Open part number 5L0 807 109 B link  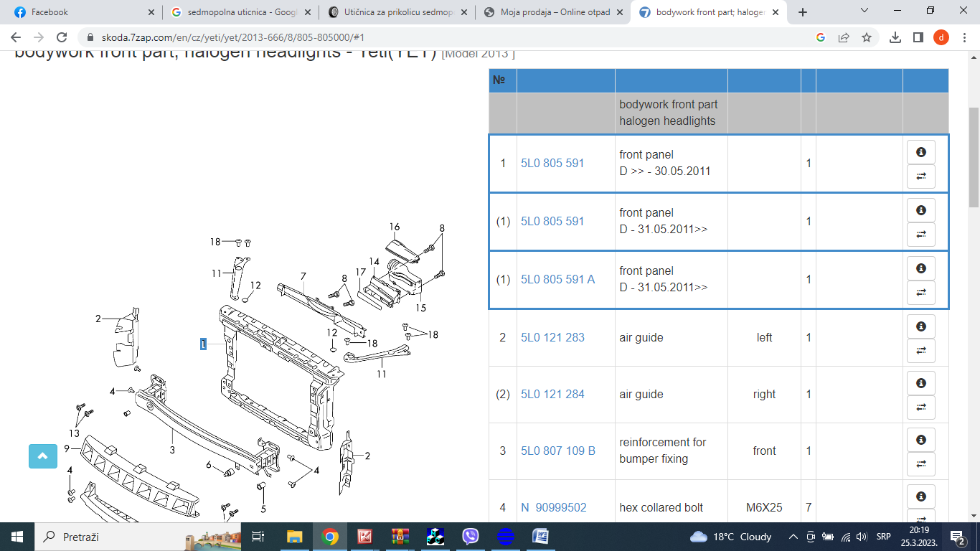[558, 451]
